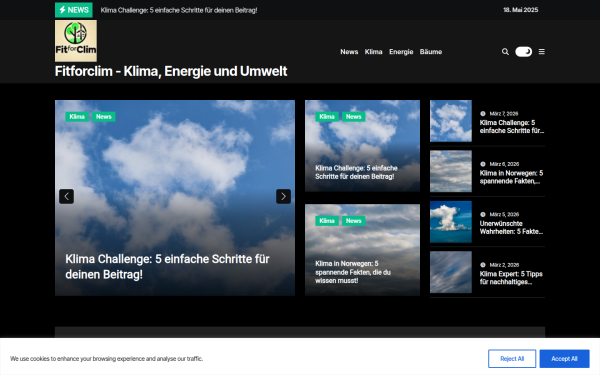Screen dimensions: 600x375
Task: Open the Klima menu item
Action: (373, 52)
